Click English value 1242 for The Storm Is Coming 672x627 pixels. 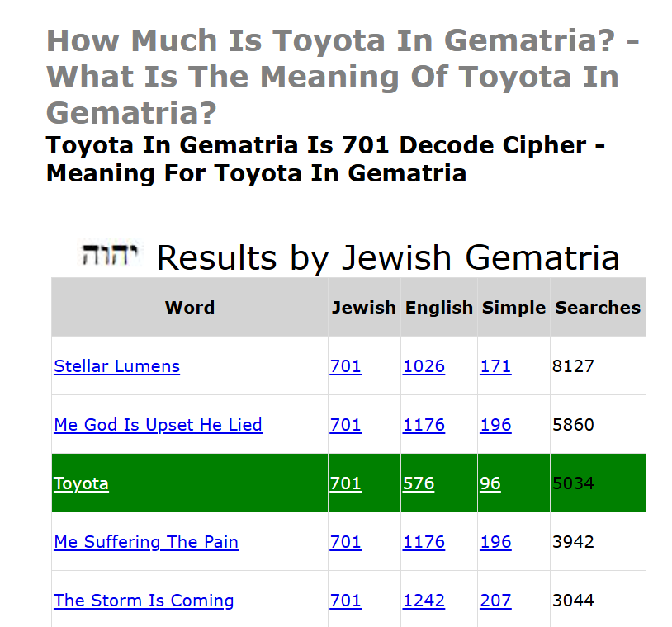pos(424,601)
